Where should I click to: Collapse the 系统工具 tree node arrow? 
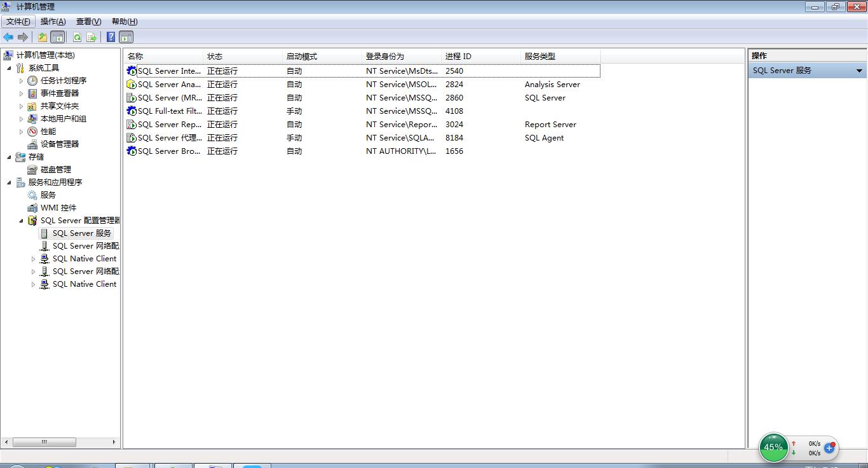pyautogui.click(x=9, y=68)
